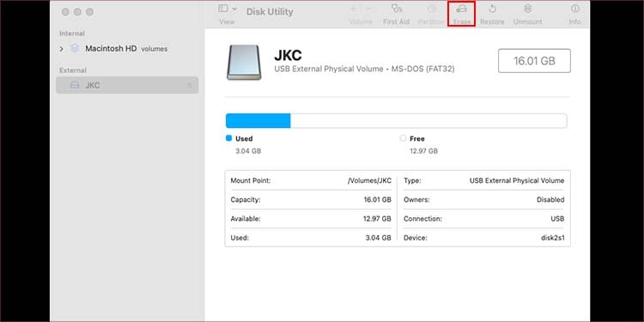Click the Device value disk2s1
Viewport: 644px width, 322px height.
553,238
